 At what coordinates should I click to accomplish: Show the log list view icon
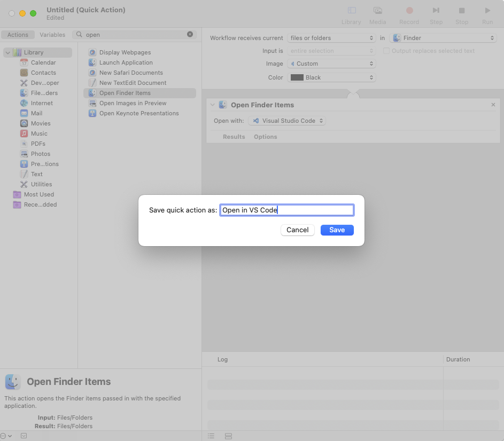211,436
